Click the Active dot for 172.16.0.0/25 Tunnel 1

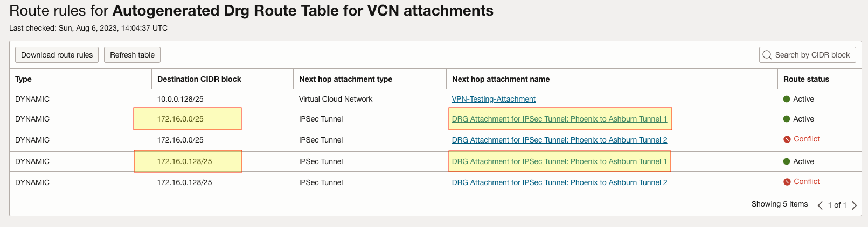tap(787, 119)
